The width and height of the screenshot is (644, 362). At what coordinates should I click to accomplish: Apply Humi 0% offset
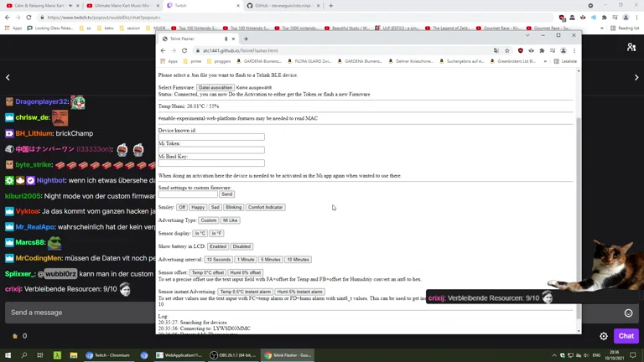point(245,273)
